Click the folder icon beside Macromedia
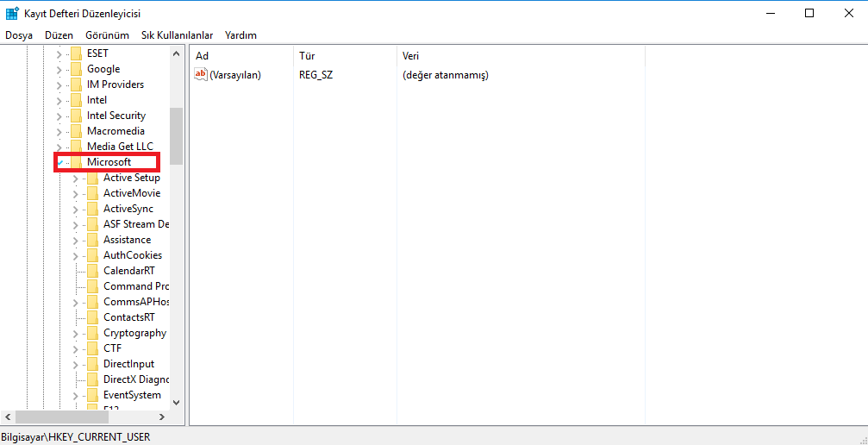The image size is (868, 445). click(76, 131)
